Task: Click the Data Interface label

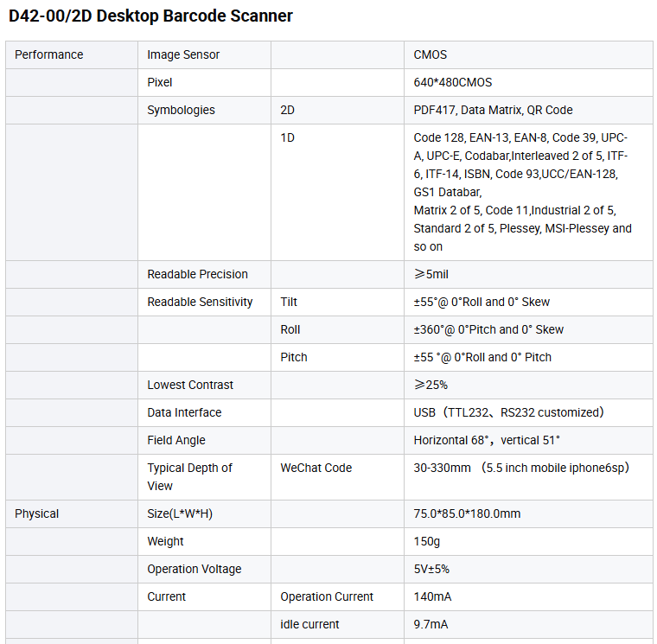Action: pyautogui.click(x=184, y=412)
